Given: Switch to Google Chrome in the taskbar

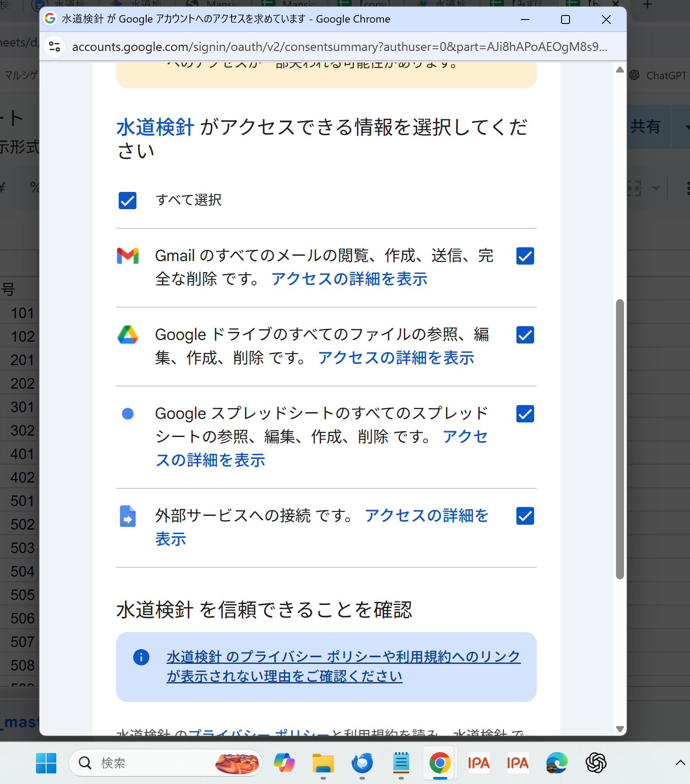Looking at the screenshot, I should pos(440,763).
